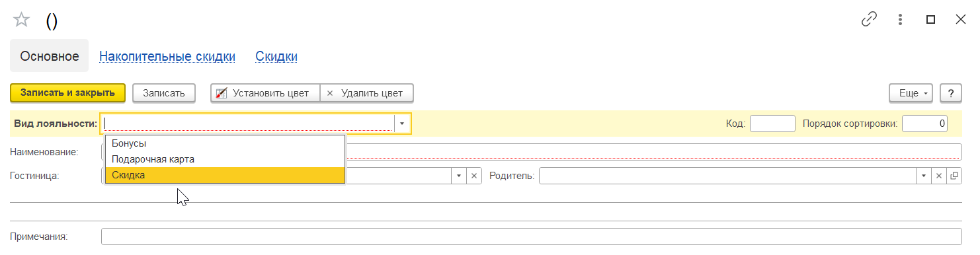Click Записать и закрыть button
This screenshot has width=980, height=255.
click(x=67, y=93)
